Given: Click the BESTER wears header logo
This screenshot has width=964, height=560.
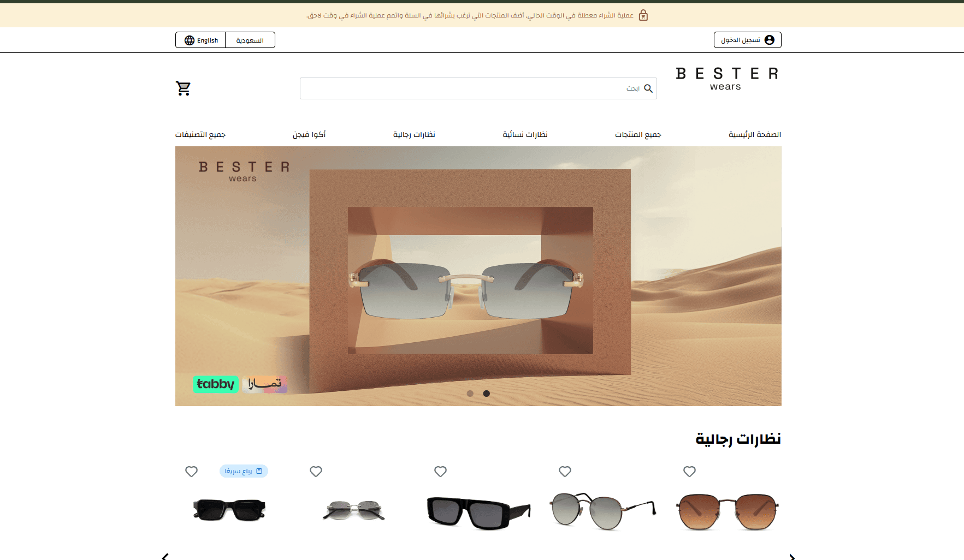Looking at the screenshot, I should click(x=727, y=79).
